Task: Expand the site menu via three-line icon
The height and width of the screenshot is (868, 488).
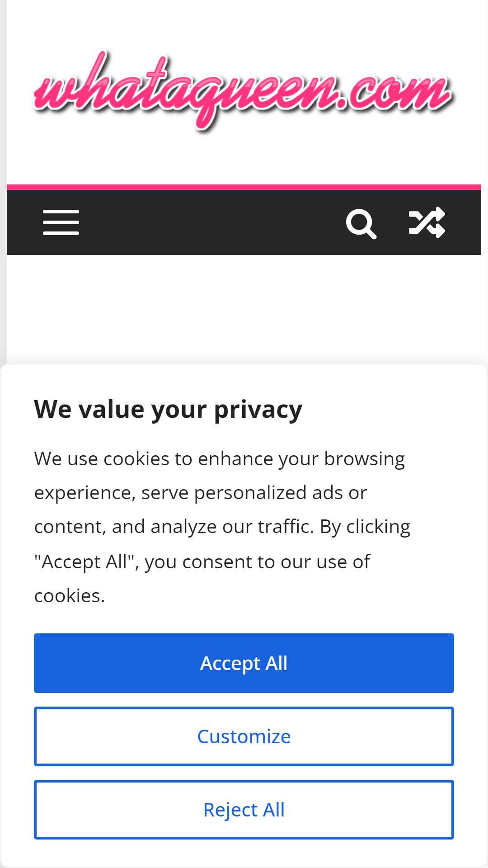Action: 61,222
